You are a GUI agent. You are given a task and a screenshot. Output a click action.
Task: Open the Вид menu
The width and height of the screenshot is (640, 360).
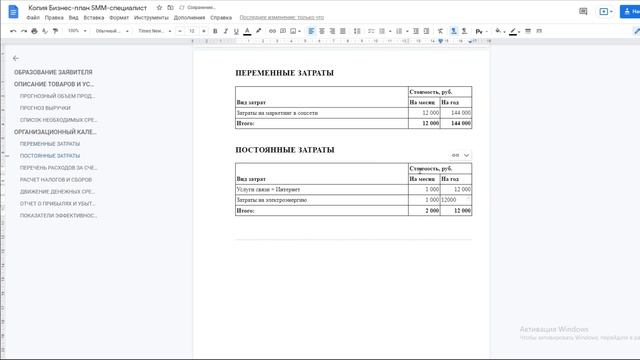point(73,18)
